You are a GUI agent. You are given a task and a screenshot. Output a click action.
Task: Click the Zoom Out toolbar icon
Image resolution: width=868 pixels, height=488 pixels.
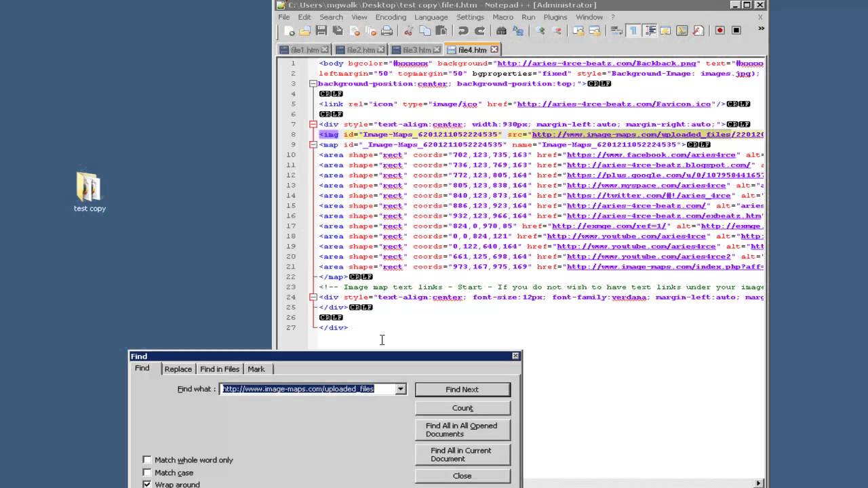pos(557,30)
